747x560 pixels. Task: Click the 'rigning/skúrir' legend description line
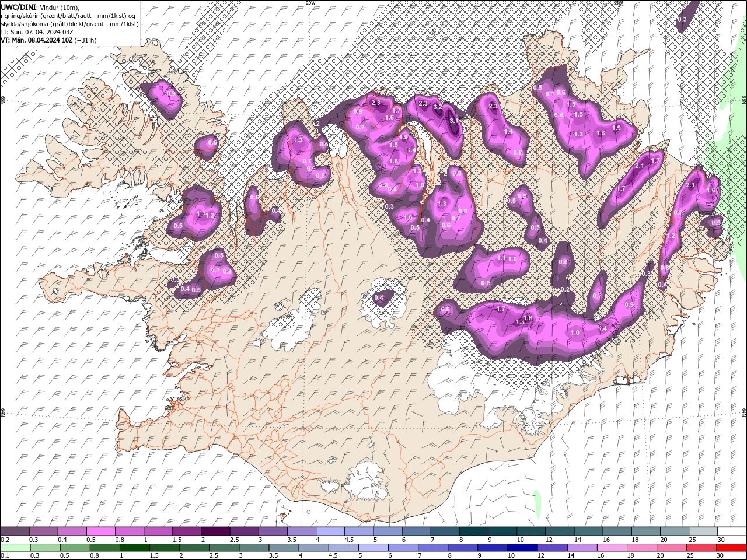(68, 16)
